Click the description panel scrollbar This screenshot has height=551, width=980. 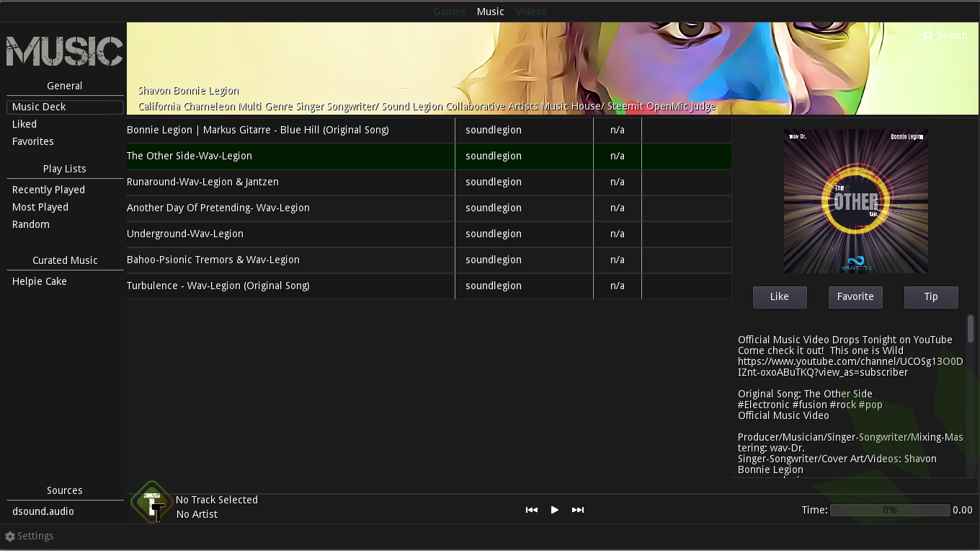[971, 329]
